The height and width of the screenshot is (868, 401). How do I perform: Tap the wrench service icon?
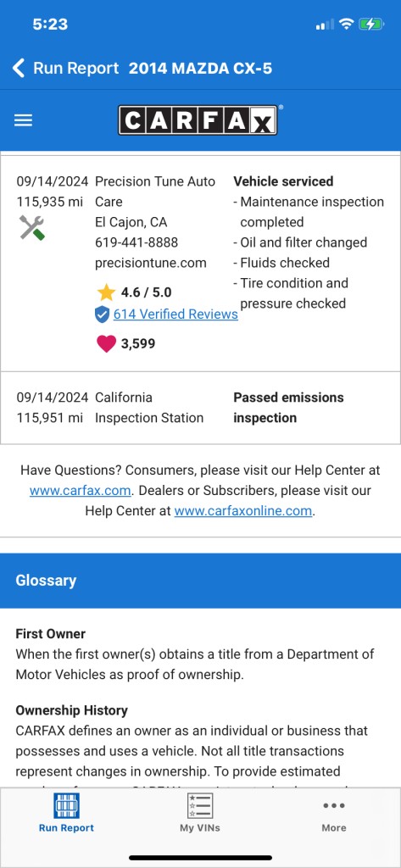coord(31,227)
